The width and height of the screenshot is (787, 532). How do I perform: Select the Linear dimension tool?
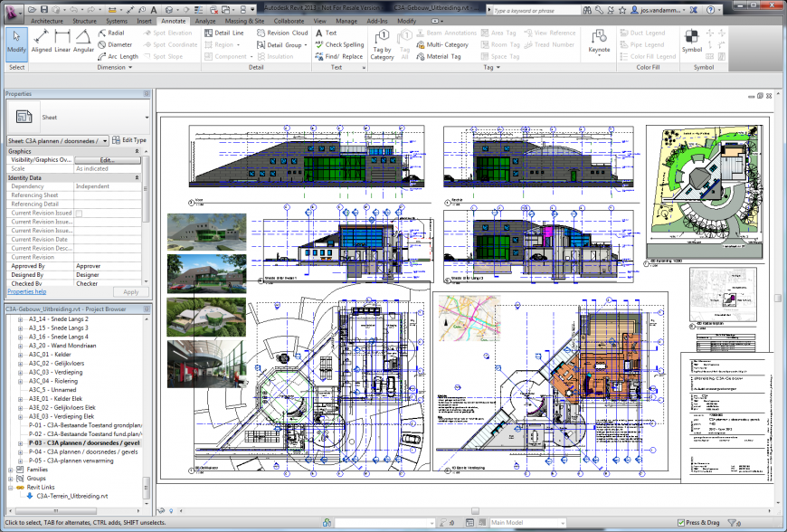tap(62, 41)
